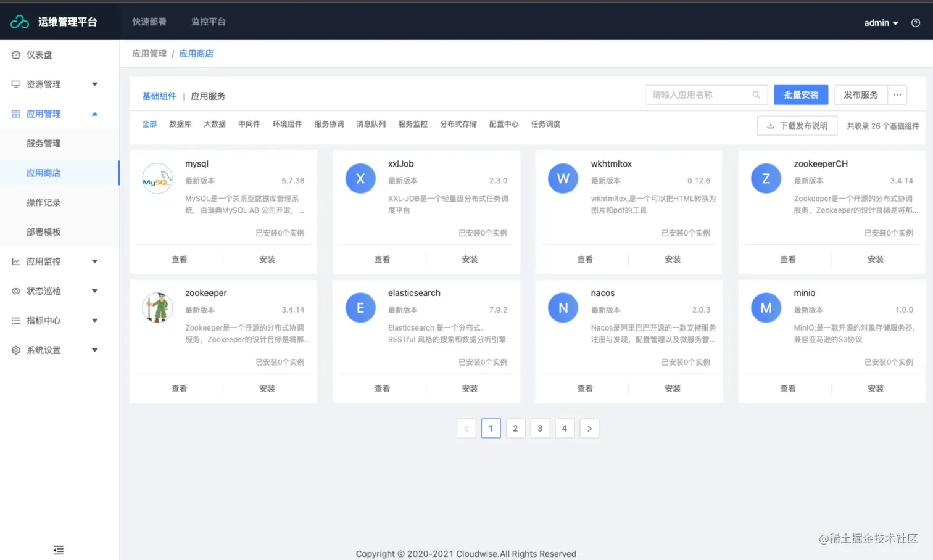Click the metrics center list icon
Viewport: 933px width, 560px height.
click(16, 321)
